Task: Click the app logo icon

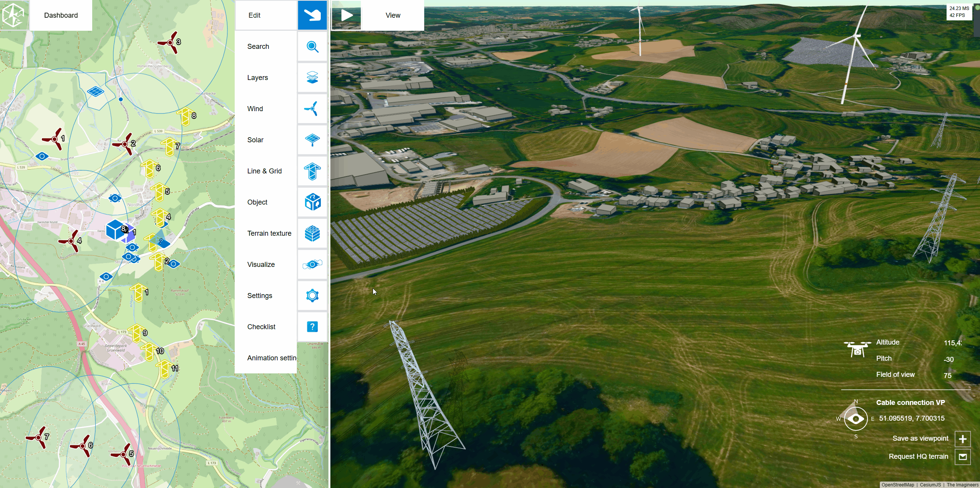Action: click(x=13, y=15)
